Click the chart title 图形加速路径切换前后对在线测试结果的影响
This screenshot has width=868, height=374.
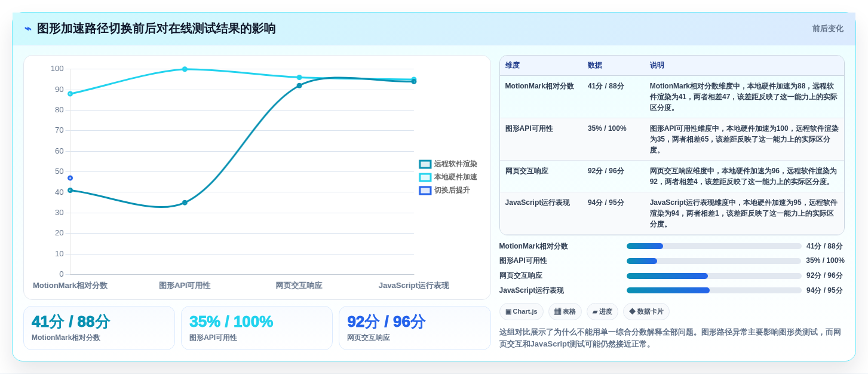[x=157, y=29]
